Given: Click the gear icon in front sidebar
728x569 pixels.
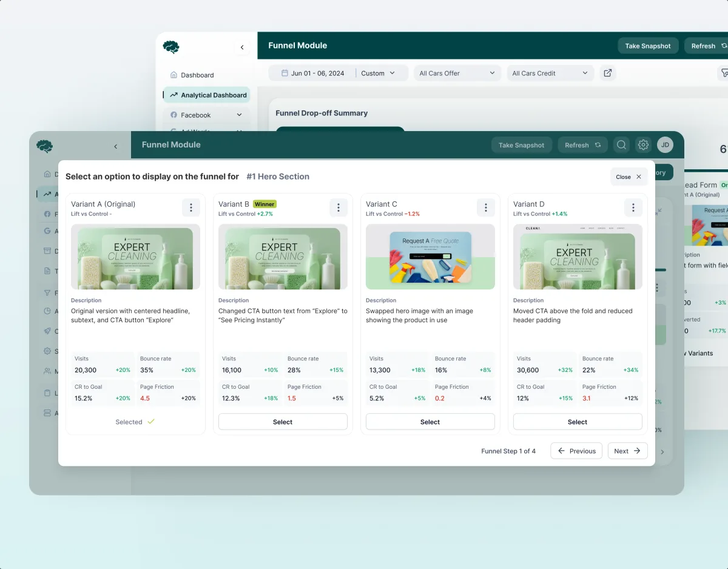Looking at the screenshot, I should (47, 351).
